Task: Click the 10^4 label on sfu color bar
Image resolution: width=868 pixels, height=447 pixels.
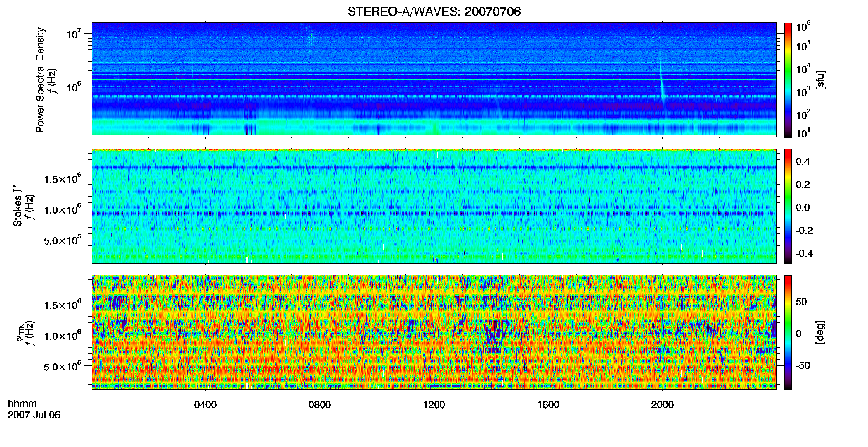Action: pyautogui.click(x=803, y=69)
